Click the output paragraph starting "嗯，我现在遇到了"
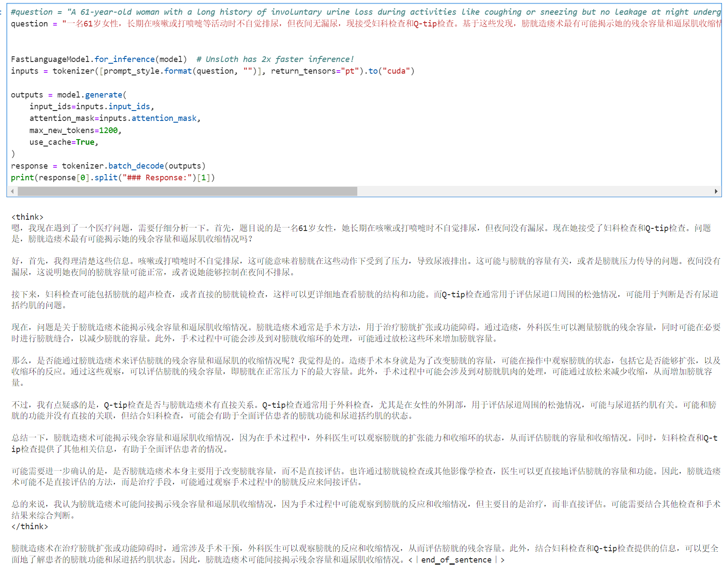Image resolution: width=728 pixels, height=566 pixels. pos(361,233)
